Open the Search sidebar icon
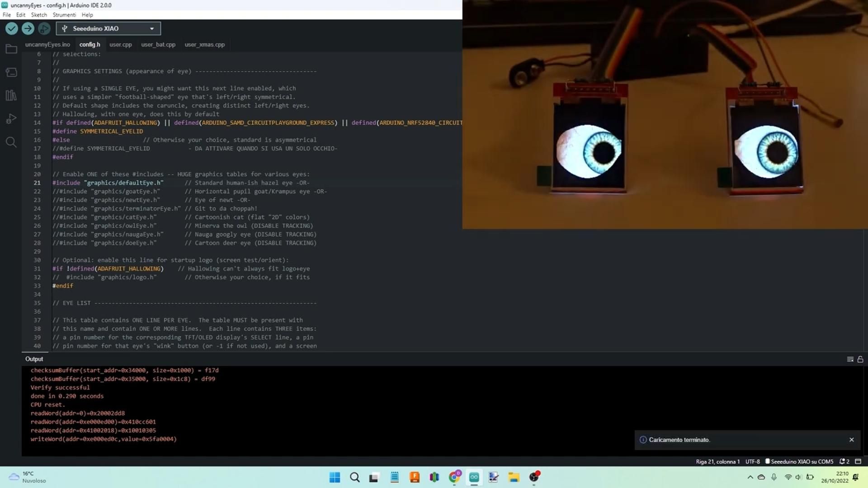868x488 pixels. [11, 142]
